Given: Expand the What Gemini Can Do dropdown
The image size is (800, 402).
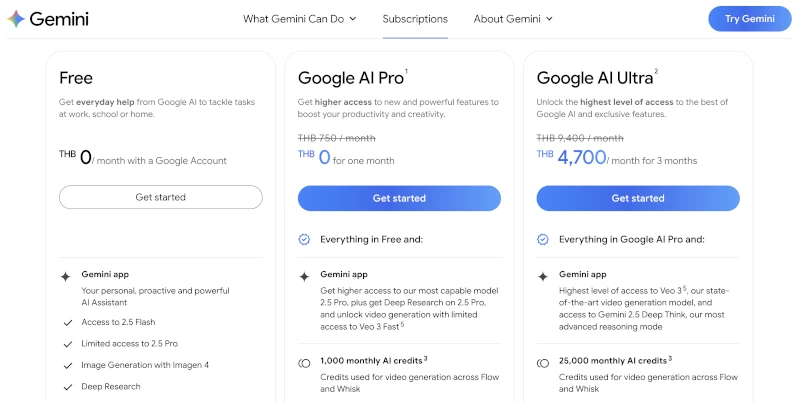Looking at the screenshot, I should [300, 19].
